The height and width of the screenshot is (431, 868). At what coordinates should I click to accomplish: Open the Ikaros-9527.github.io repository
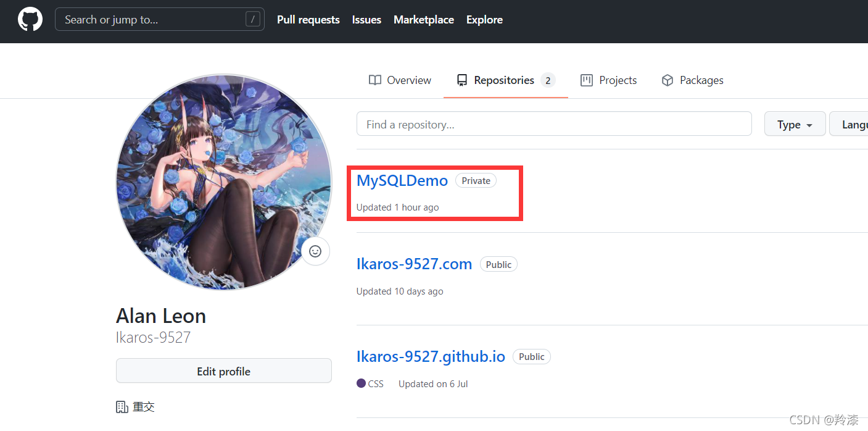point(431,356)
